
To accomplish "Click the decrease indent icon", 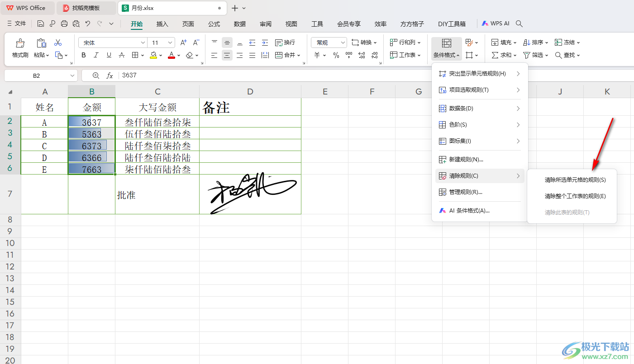I will [x=253, y=43].
